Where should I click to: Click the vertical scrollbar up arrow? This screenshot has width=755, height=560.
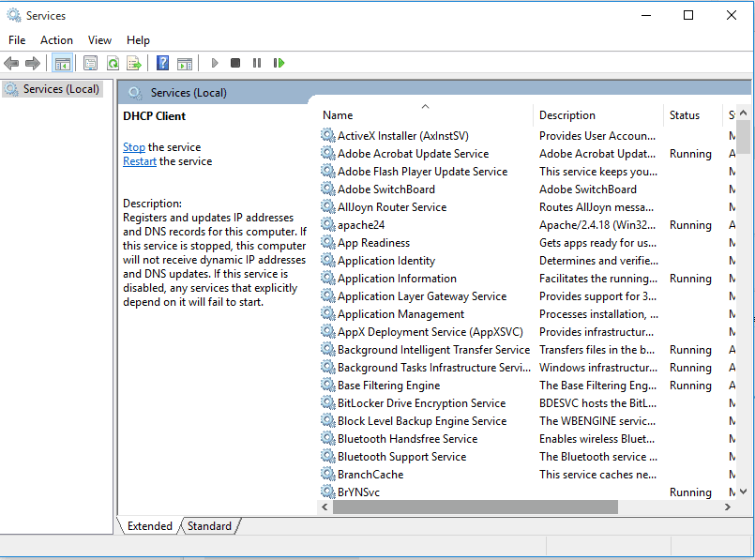tap(743, 114)
